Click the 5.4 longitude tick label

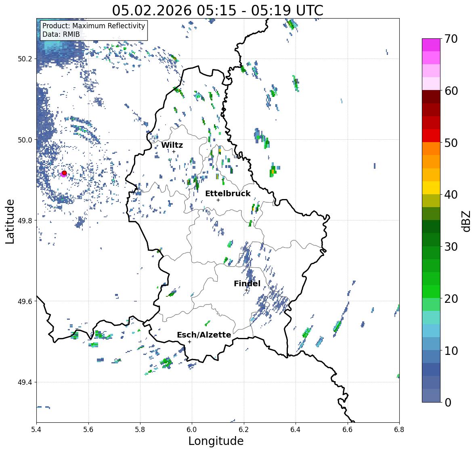coord(36,429)
